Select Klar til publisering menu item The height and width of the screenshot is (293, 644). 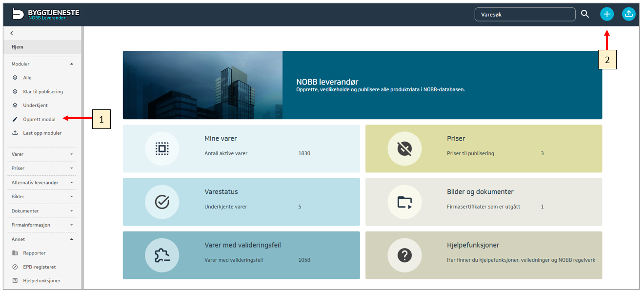43,91
